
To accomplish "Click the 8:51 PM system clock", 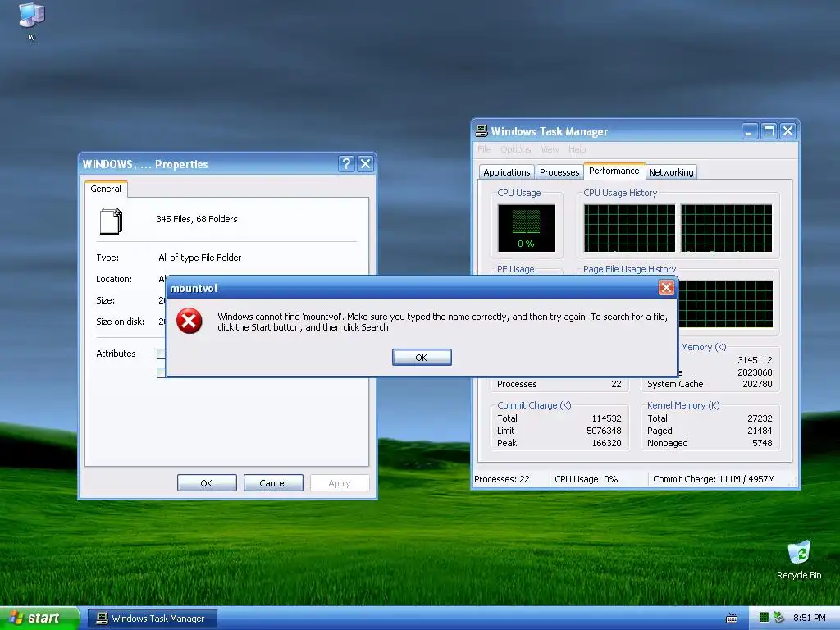I will point(809,618).
